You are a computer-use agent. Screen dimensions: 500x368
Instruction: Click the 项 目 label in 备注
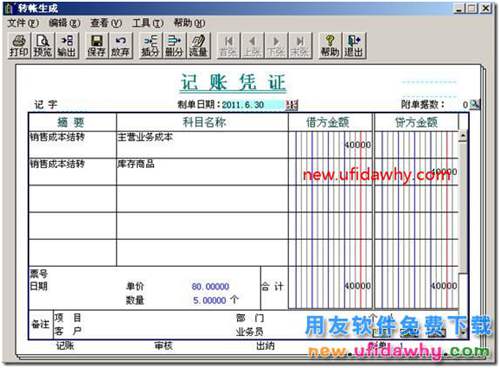tap(68, 318)
